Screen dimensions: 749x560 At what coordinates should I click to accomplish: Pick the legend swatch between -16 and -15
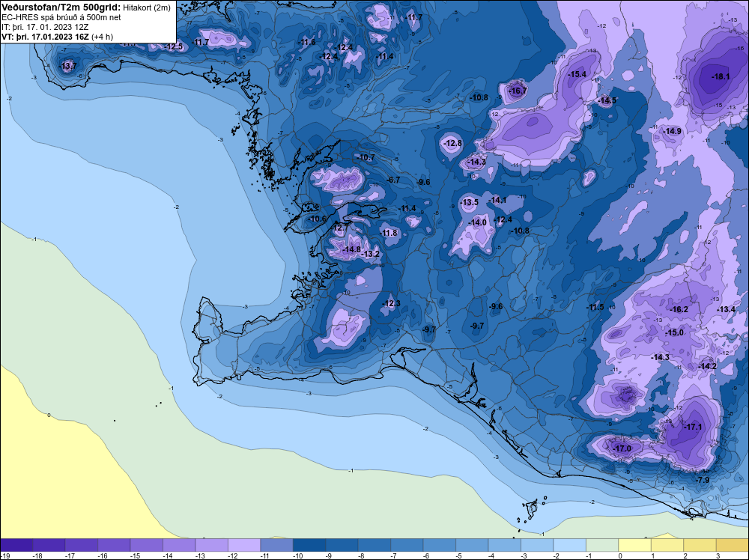pos(114,545)
